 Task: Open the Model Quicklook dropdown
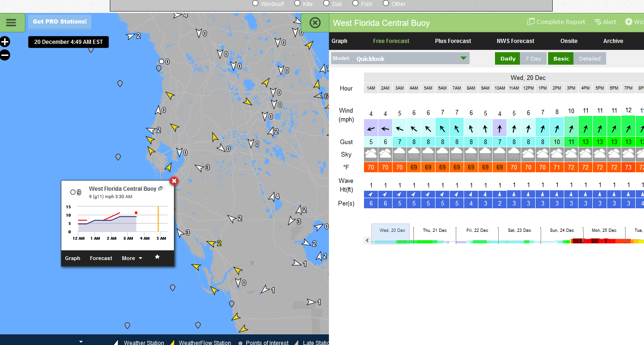(462, 58)
